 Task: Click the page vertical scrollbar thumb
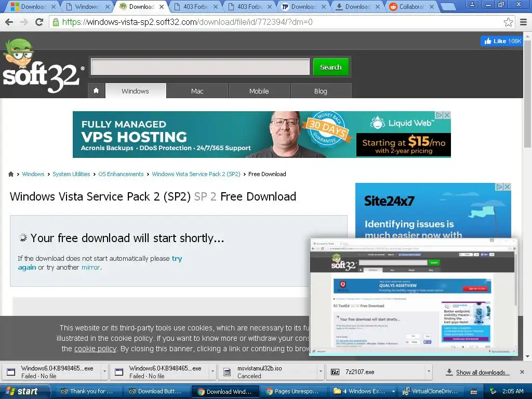527,94
